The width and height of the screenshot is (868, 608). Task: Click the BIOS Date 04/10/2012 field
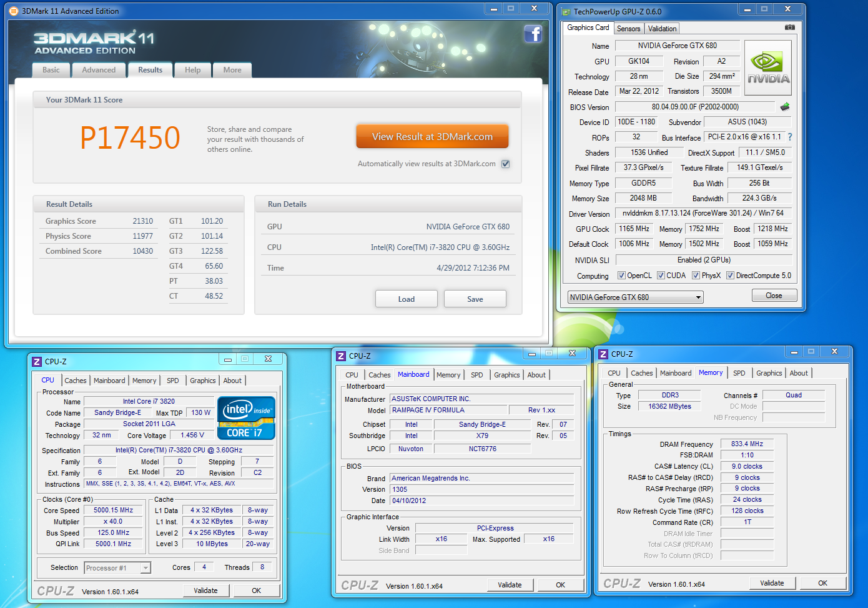click(x=481, y=501)
